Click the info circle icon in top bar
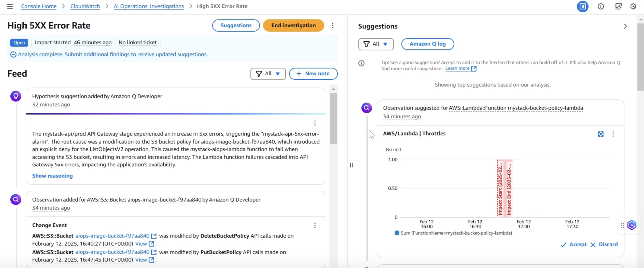This screenshot has height=268, width=644. (600, 6)
